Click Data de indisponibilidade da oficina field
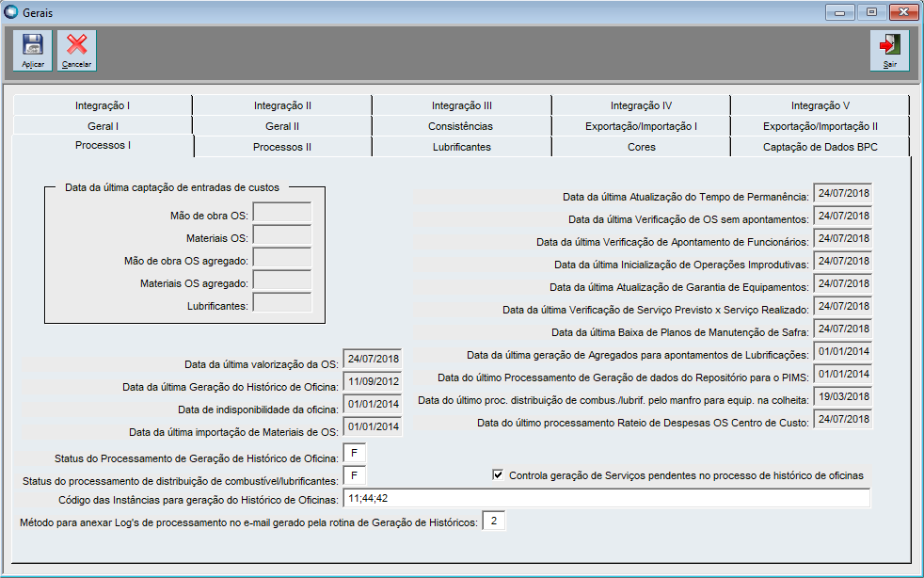 373,405
